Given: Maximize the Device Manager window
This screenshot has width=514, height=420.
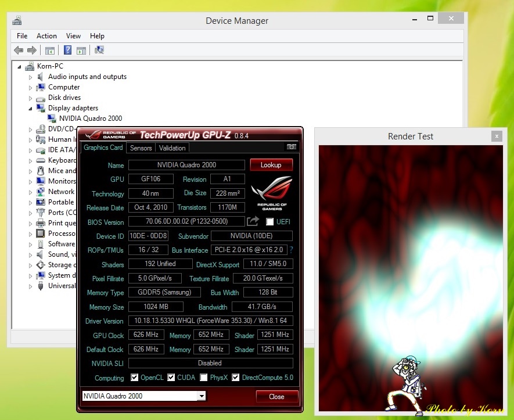Looking at the screenshot, I should tap(430, 19).
